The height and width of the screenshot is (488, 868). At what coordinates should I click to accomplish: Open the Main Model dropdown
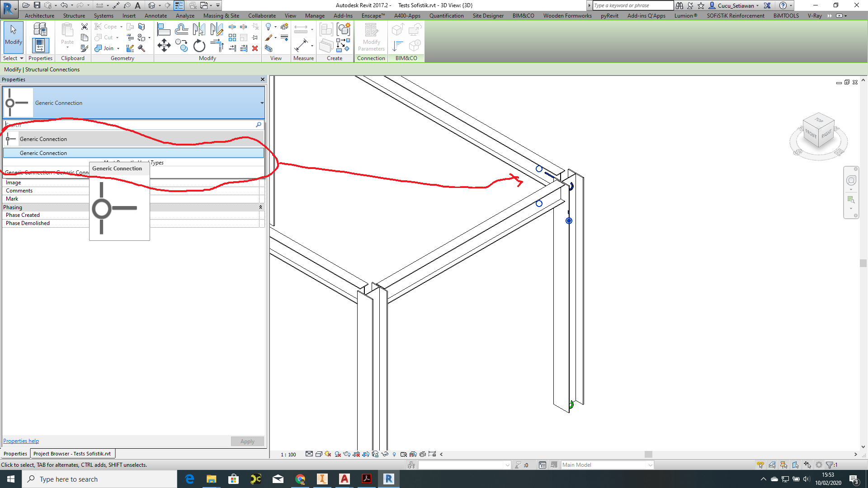coord(650,465)
